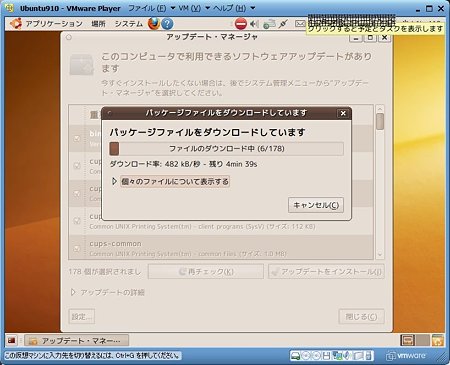Toggle the second cups package checkbox
Screen dimensions: 450x365
click(77, 193)
